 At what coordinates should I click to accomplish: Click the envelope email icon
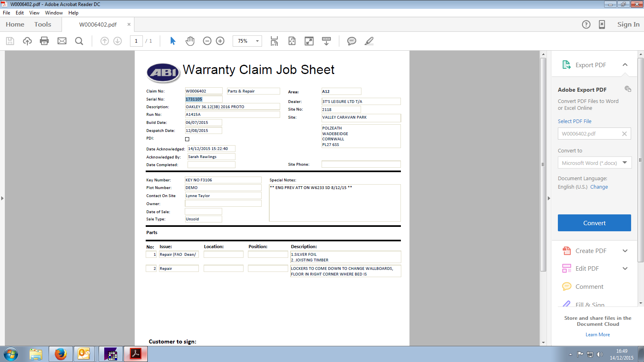click(x=62, y=41)
